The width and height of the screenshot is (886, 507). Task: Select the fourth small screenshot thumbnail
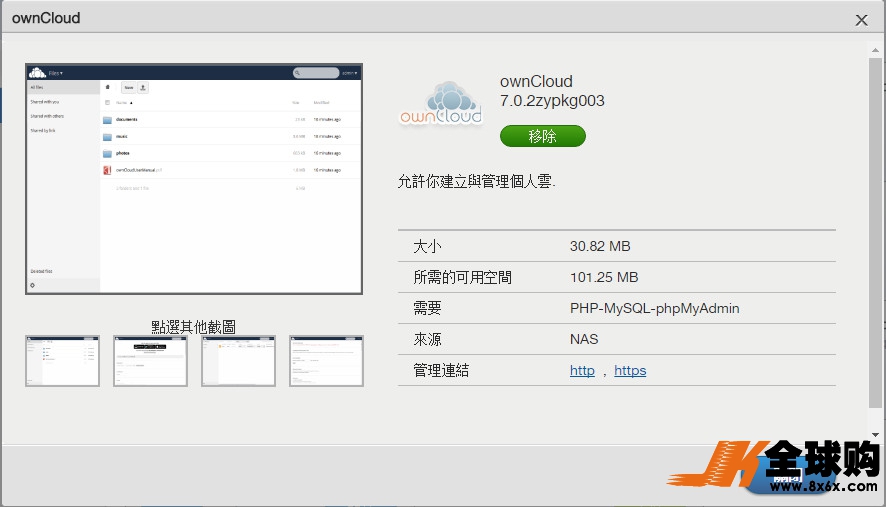[327, 361]
